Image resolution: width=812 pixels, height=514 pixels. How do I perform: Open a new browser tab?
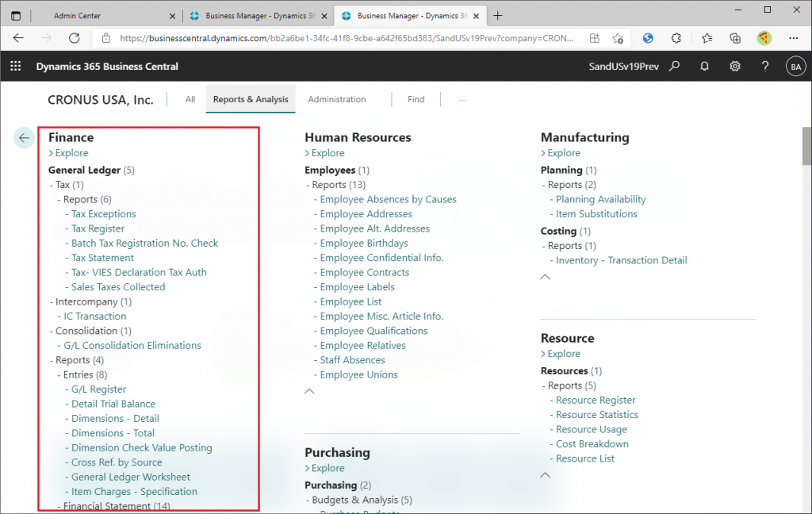tap(498, 16)
